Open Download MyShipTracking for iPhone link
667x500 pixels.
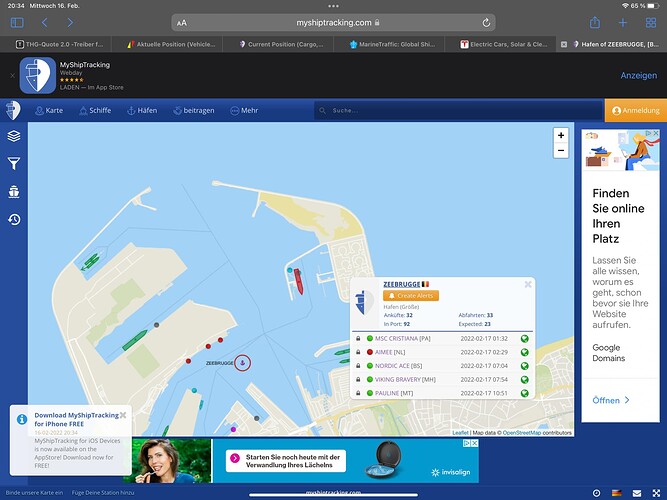(77, 419)
